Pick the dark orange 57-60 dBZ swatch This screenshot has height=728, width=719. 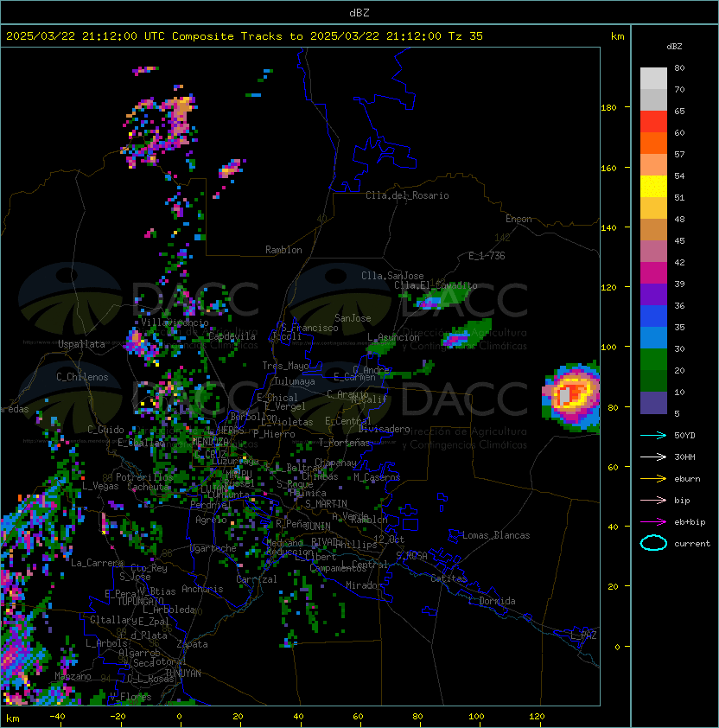click(653, 144)
